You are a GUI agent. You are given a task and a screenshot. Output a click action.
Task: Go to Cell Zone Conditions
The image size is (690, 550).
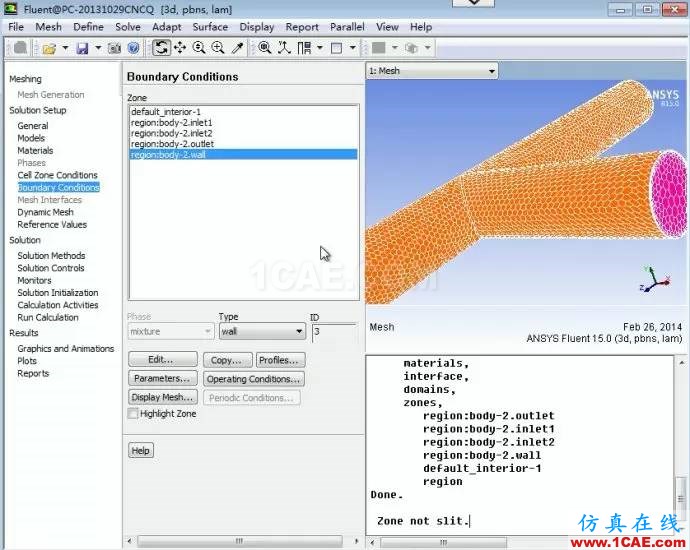click(57, 175)
